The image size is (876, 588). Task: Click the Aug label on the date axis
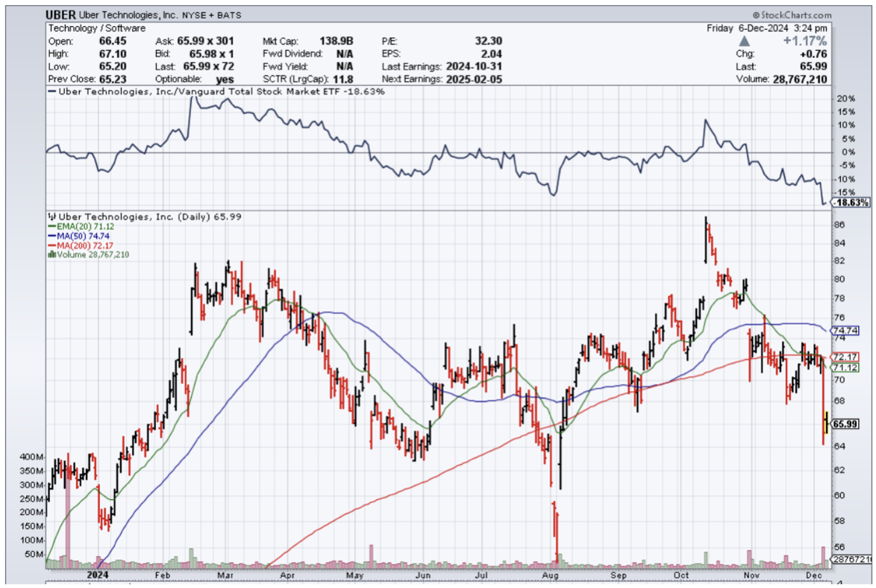[x=551, y=575]
